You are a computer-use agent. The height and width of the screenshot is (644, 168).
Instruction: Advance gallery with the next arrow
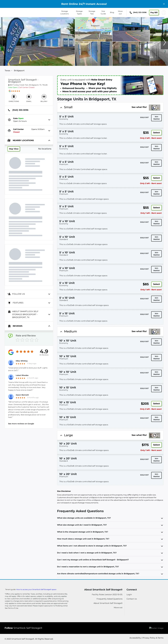pyautogui.click(x=164, y=42)
